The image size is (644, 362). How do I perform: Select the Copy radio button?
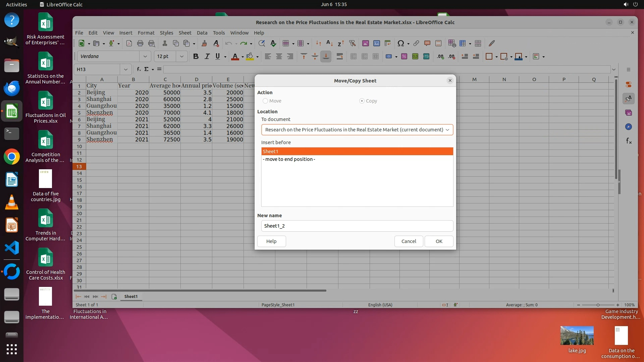coord(362,101)
